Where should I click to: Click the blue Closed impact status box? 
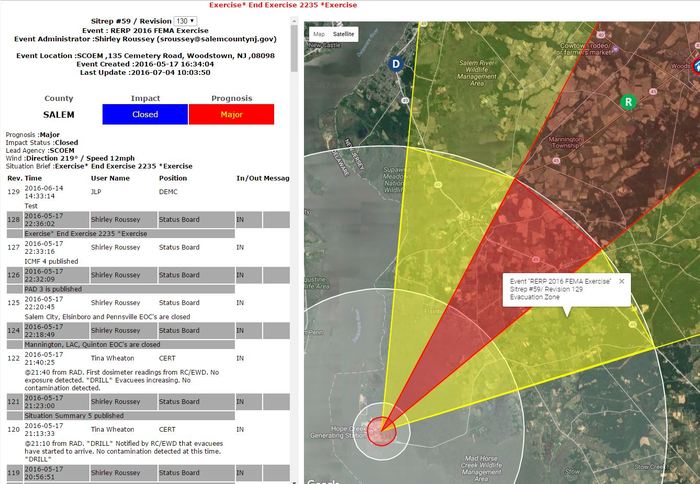click(145, 114)
